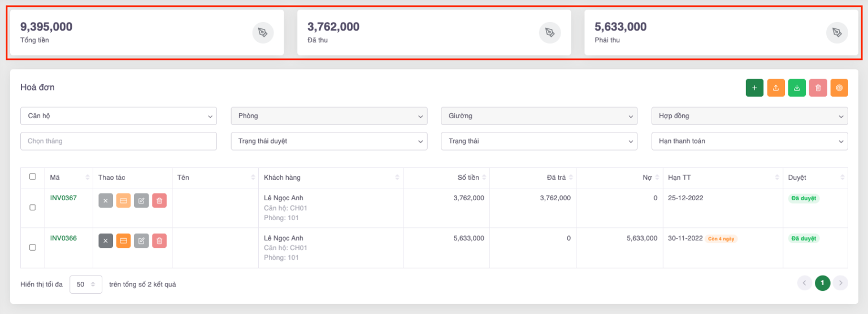The height and width of the screenshot is (314, 868).
Task: Click the pen icon on Tổng tiền card
Action: tap(263, 33)
